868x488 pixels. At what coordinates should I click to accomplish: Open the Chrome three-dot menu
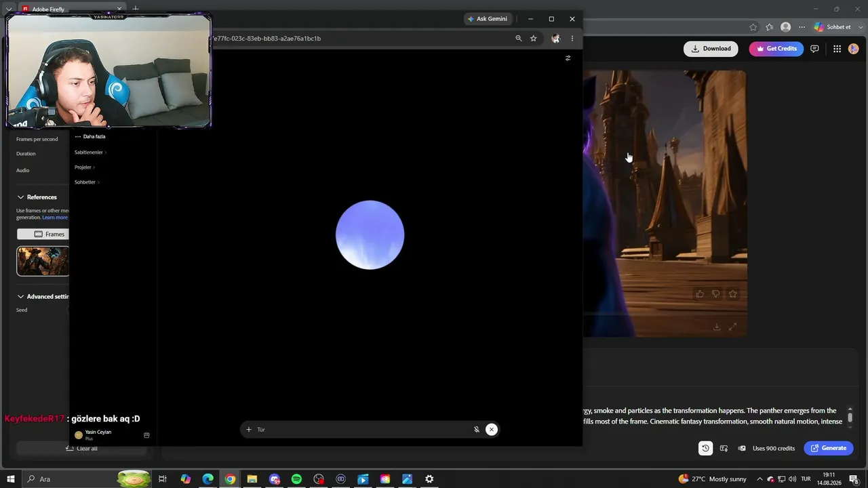572,39
